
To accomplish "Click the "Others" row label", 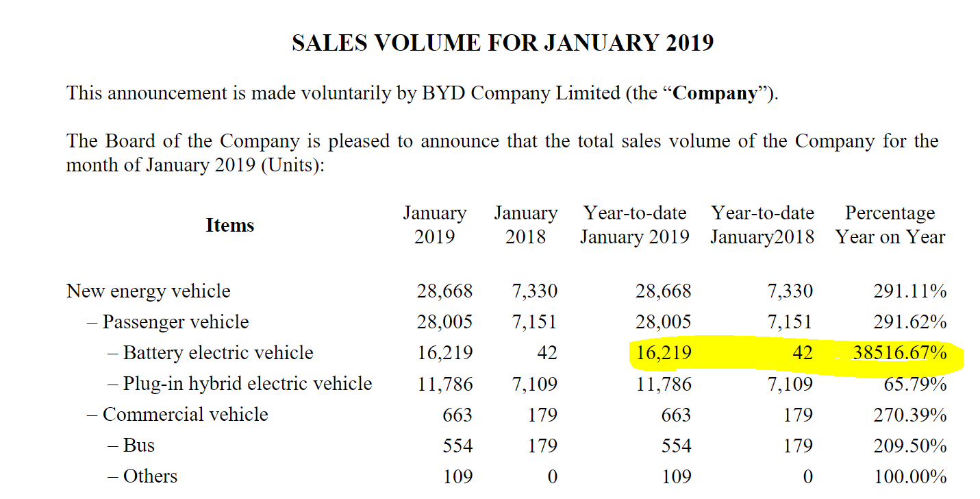I will pyautogui.click(x=150, y=476).
